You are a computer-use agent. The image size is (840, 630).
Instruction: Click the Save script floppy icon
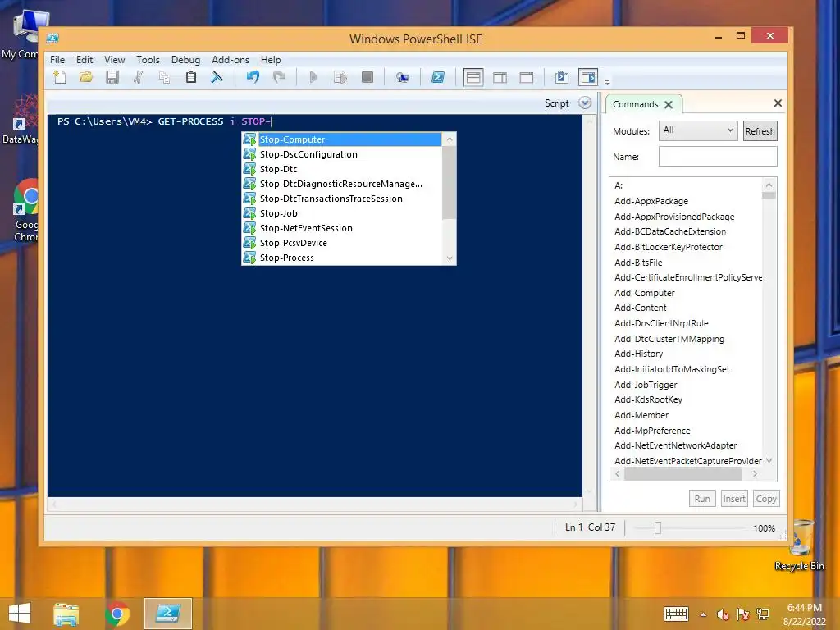[112, 78]
